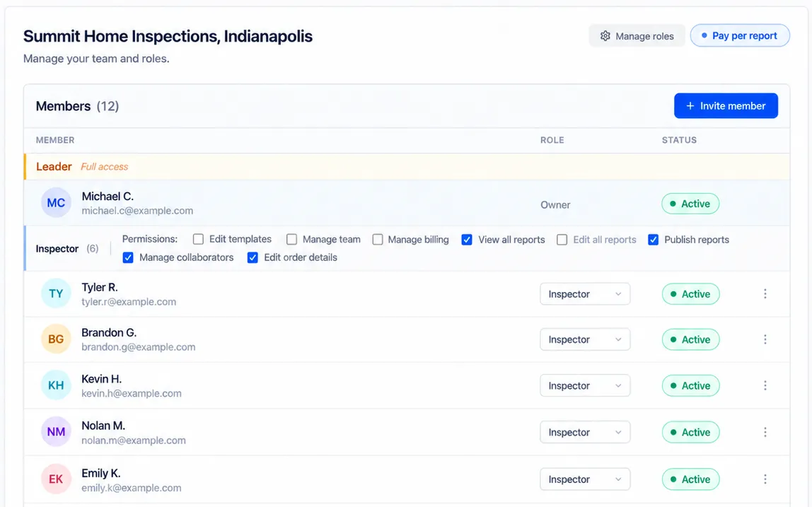Uncheck the View all reports permission
The image size is (812, 507).
tap(467, 239)
